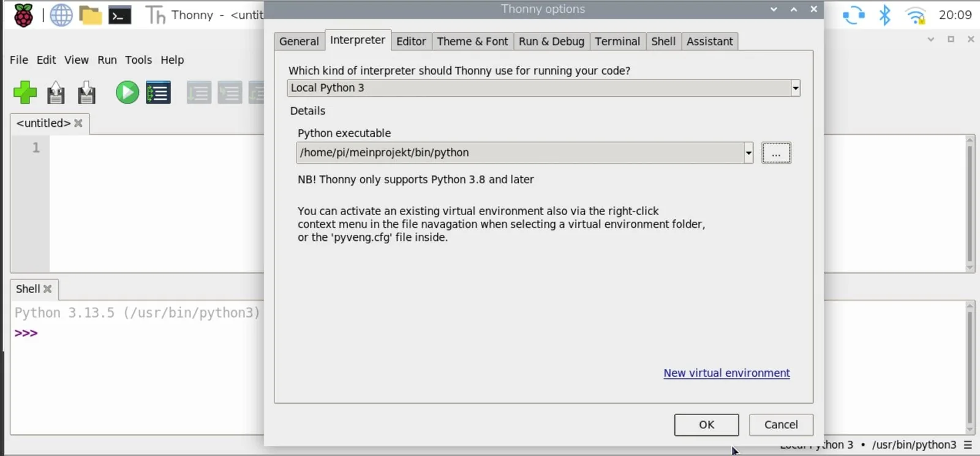The width and height of the screenshot is (980, 456).
Task: Click the 20:09 clock in the taskbar
Action: click(955, 15)
